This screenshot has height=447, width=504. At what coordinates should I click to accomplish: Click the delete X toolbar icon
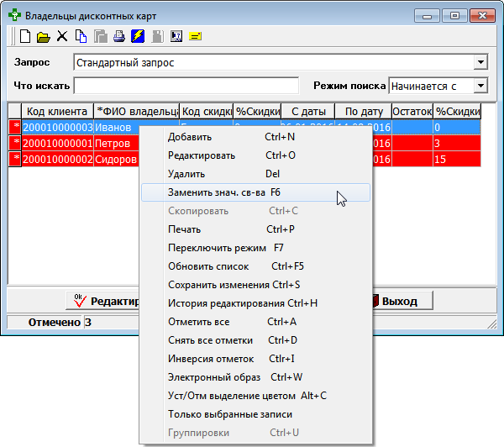pos(61,36)
